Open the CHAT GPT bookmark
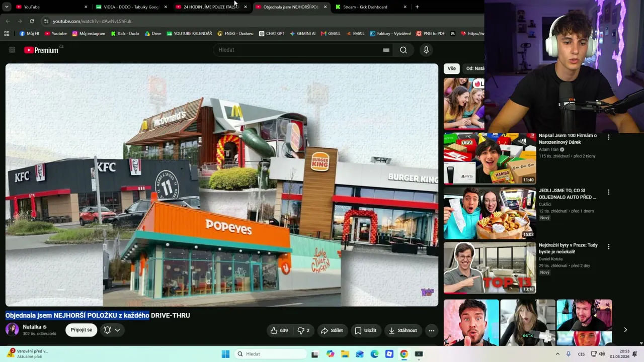The height and width of the screenshot is (362, 644). (x=272, y=34)
